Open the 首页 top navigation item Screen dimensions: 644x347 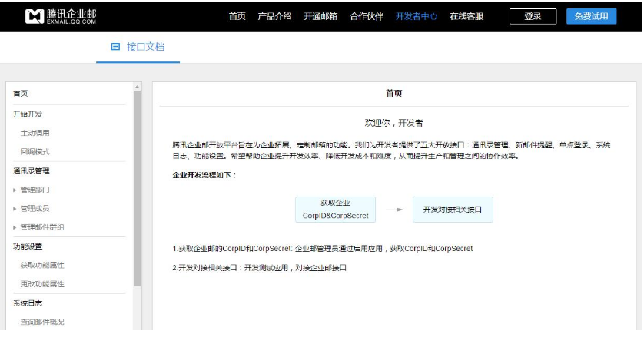coord(237,16)
